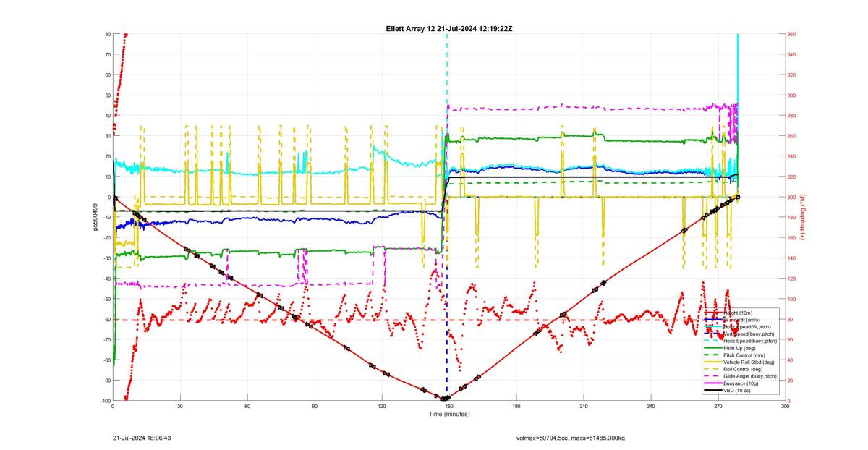
Task: Click the 'volmax=50794.5cc, mass=51485.300kg' footer text
Action: point(571,438)
